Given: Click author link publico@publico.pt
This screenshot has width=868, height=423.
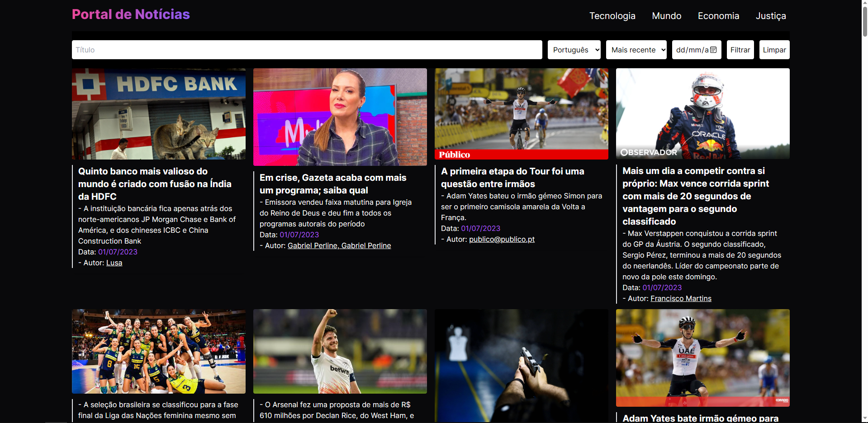Looking at the screenshot, I should [x=502, y=239].
